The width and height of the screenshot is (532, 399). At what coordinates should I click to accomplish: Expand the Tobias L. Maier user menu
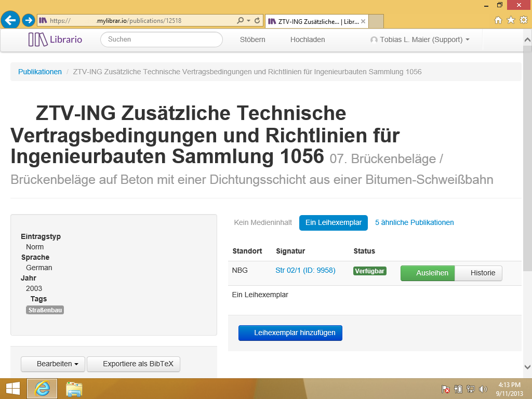pyautogui.click(x=420, y=39)
